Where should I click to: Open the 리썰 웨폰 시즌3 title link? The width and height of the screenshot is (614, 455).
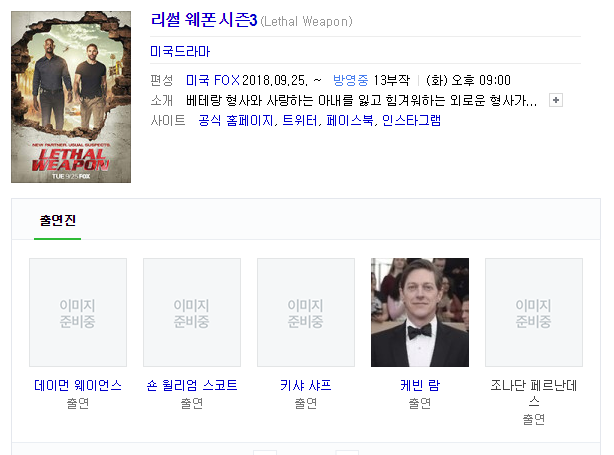tap(204, 20)
